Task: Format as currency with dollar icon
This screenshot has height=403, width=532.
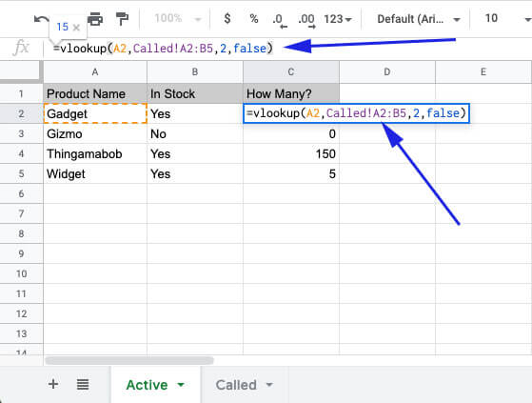Action: [227, 18]
